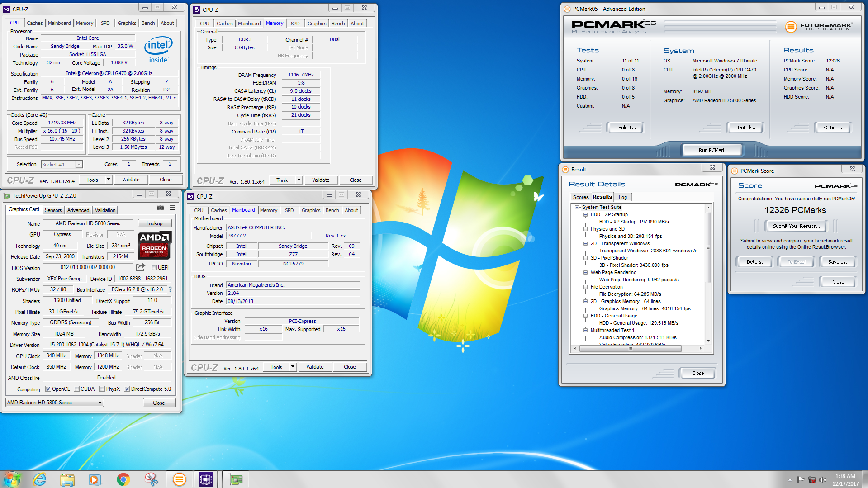Open the Log tab in Result Details
The height and width of the screenshot is (488, 868).
623,197
